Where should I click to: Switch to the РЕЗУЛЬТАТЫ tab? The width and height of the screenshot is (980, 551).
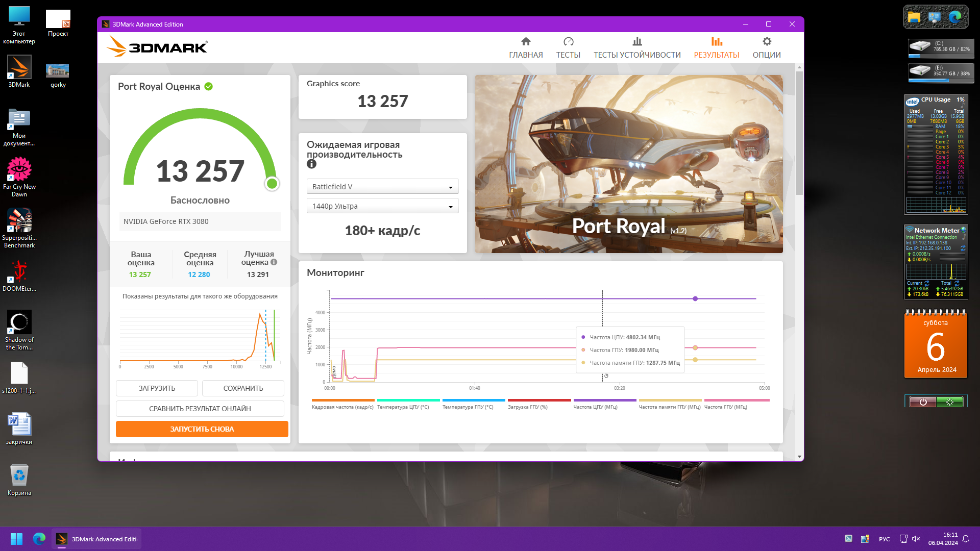click(716, 47)
